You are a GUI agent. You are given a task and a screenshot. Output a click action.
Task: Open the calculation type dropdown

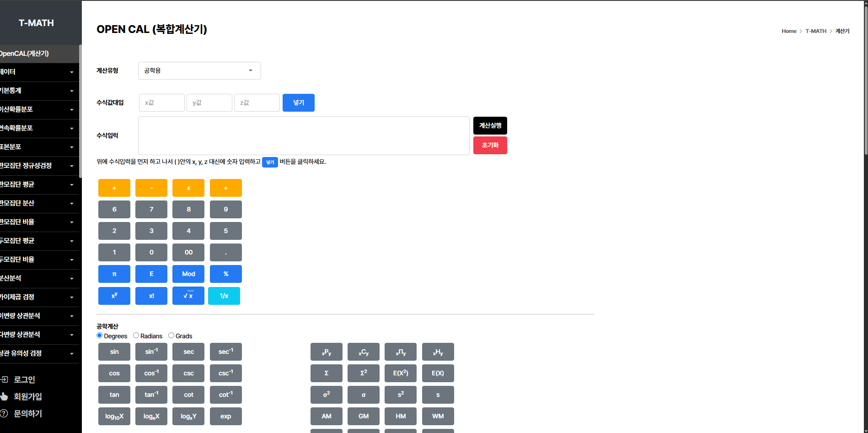(199, 70)
